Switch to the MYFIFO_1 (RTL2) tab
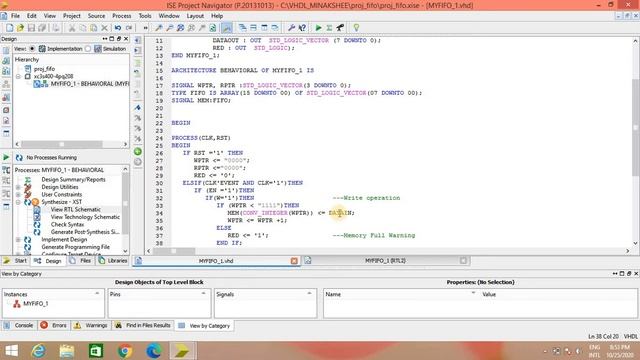Viewport: 640px width, 360px height. (385, 260)
